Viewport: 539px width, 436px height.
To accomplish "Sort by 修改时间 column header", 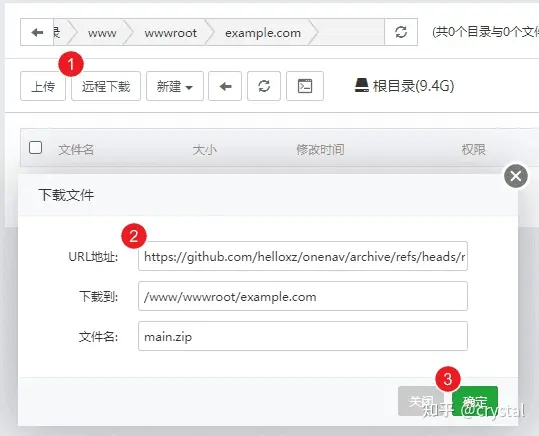I will pyautogui.click(x=320, y=150).
